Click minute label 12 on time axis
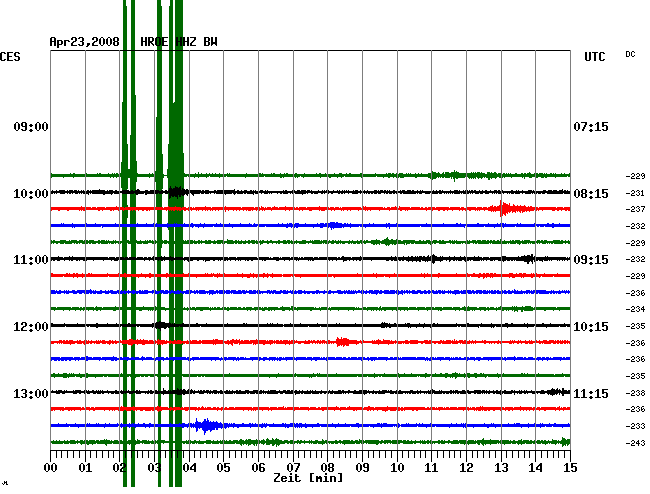This screenshot has width=650, height=494. [x=466, y=468]
